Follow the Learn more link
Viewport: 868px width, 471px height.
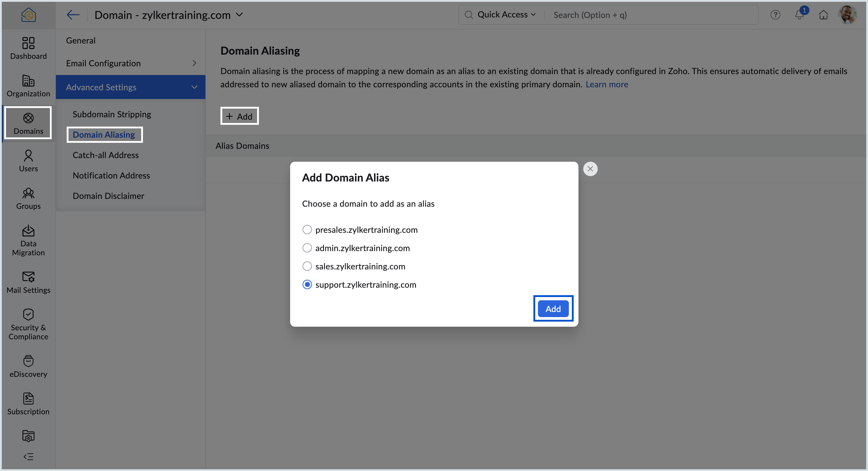pyautogui.click(x=606, y=84)
